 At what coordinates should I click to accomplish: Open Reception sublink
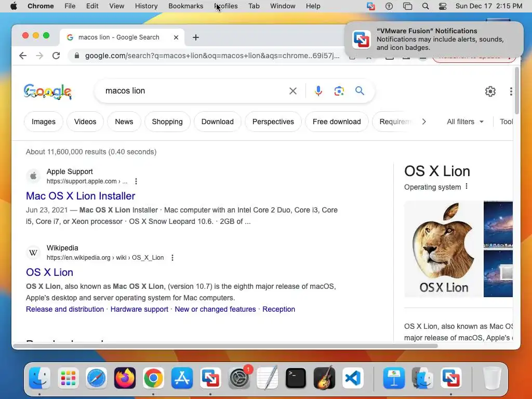[x=278, y=310]
